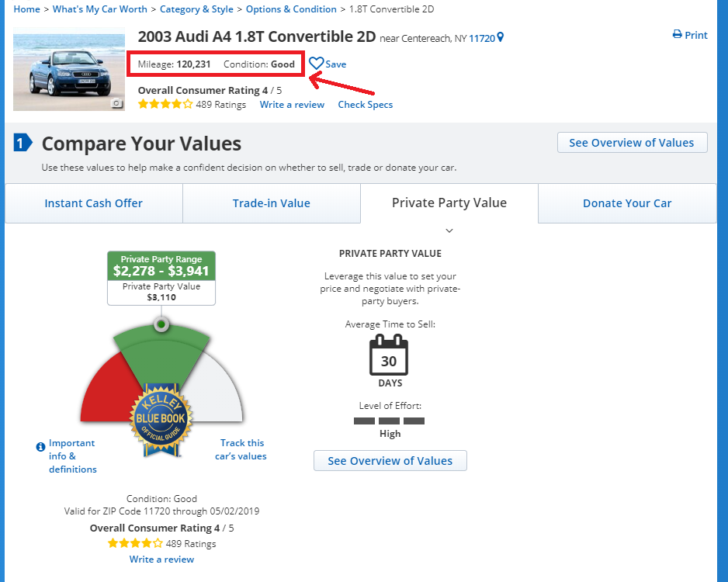Click the top consumer rating stars
The image size is (728, 582).
165,105
